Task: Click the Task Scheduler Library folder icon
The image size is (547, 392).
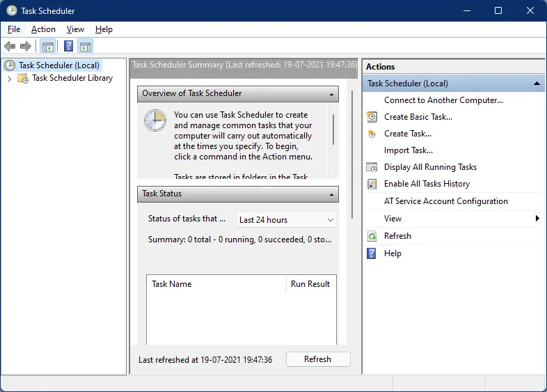Action: pos(23,78)
